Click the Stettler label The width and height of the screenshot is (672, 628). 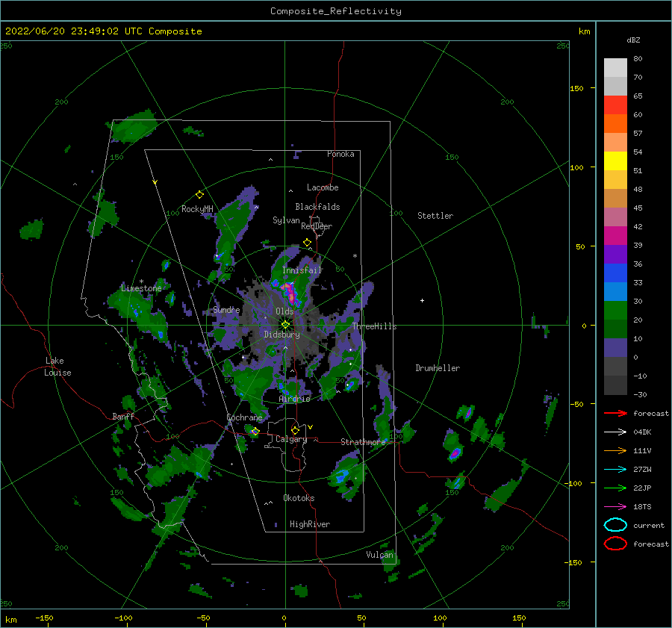click(x=435, y=216)
